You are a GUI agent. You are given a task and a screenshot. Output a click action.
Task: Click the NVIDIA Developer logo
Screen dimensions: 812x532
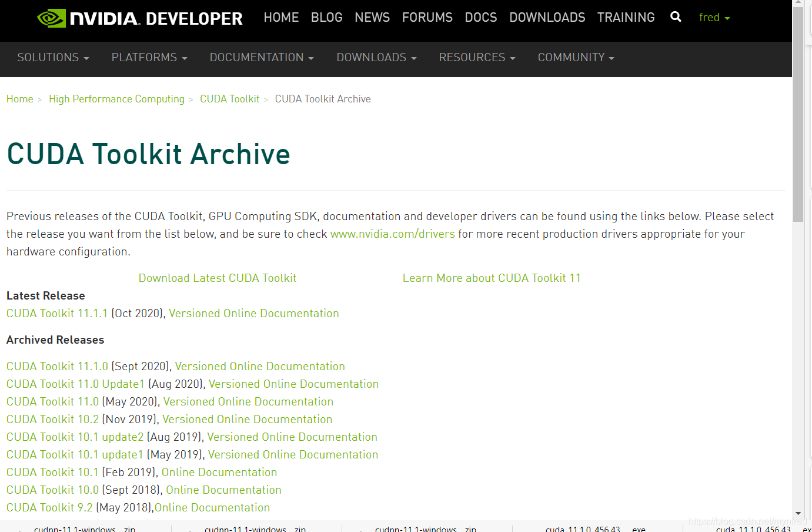(140, 18)
